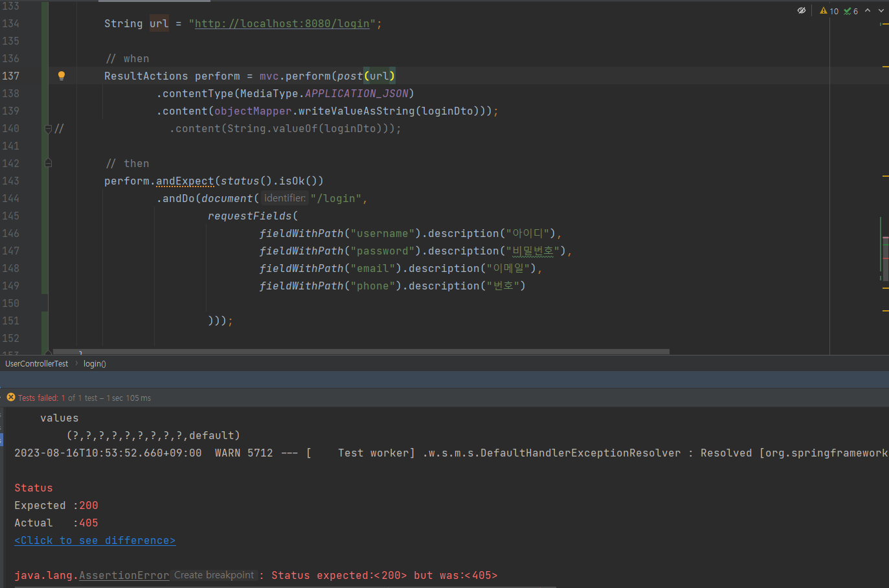Collapse the fold marker on line 140
The height and width of the screenshot is (588, 889).
click(48, 129)
